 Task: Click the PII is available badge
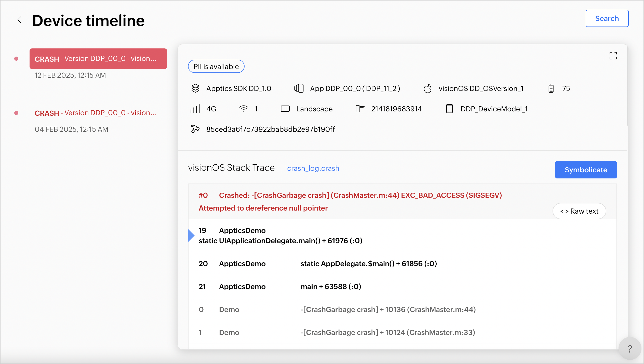click(216, 67)
